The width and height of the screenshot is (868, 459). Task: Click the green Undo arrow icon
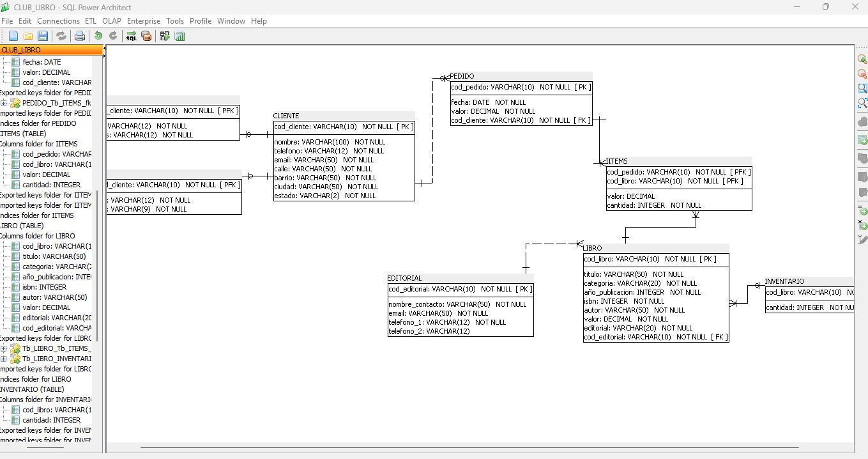coord(98,36)
